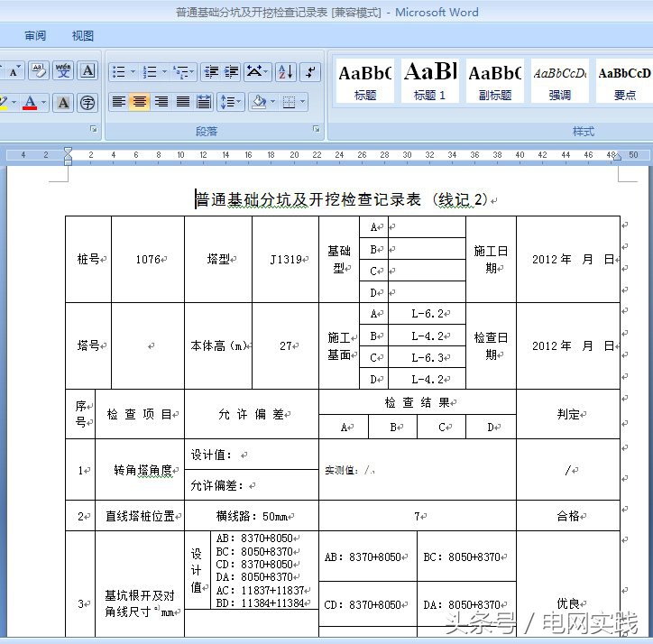Click the Shrink Font button

pos(15,71)
